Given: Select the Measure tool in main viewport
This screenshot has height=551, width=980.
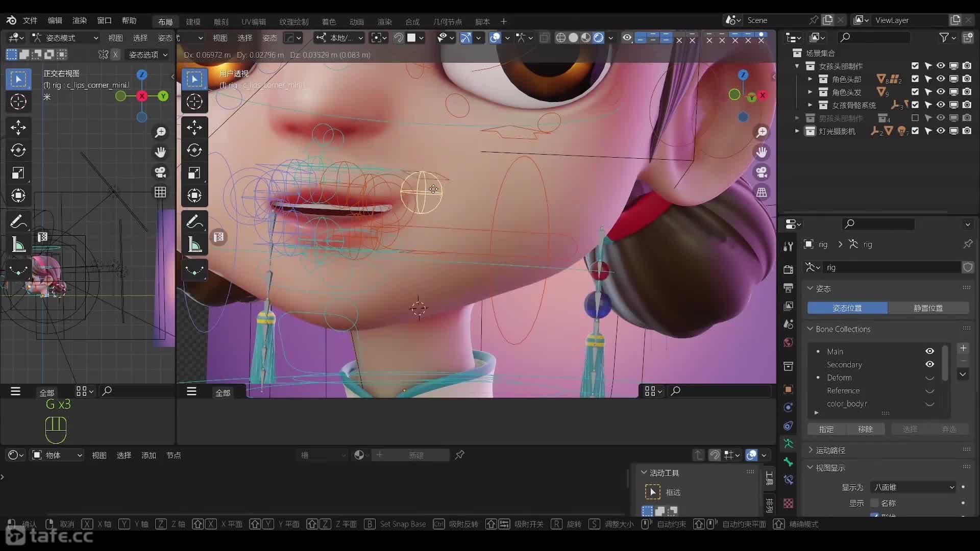Looking at the screenshot, I should point(194,244).
